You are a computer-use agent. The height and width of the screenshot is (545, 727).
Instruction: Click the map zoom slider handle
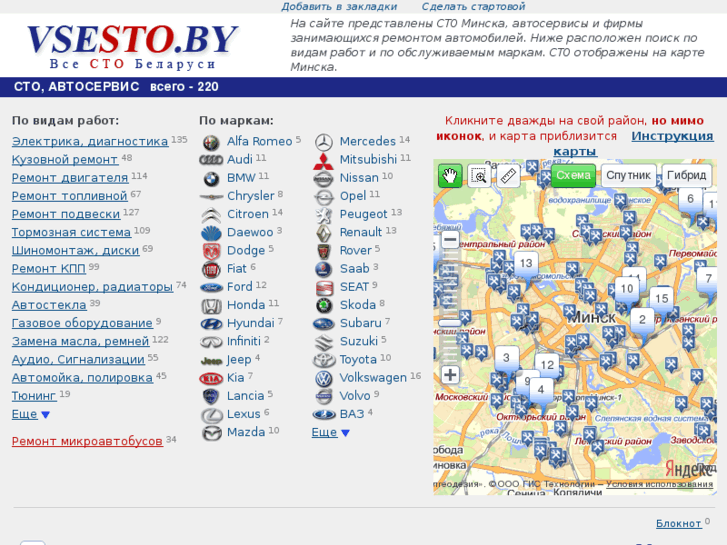click(450, 322)
